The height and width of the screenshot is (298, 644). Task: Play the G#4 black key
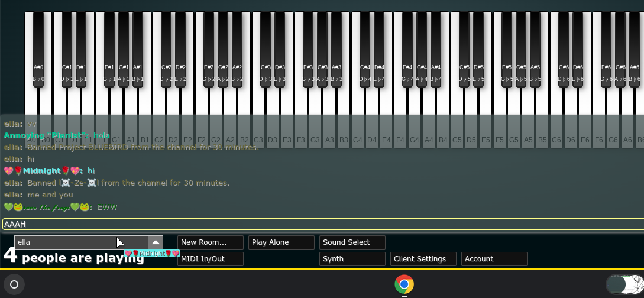point(422,49)
